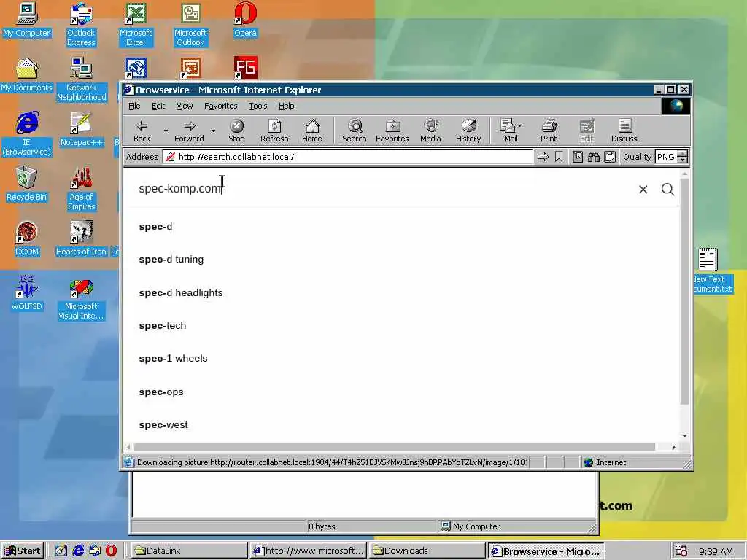Increase Quality with the stepper up arrow
The height and width of the screenshot is (560, 747).
pyautogui.click(x=683, y=153)
